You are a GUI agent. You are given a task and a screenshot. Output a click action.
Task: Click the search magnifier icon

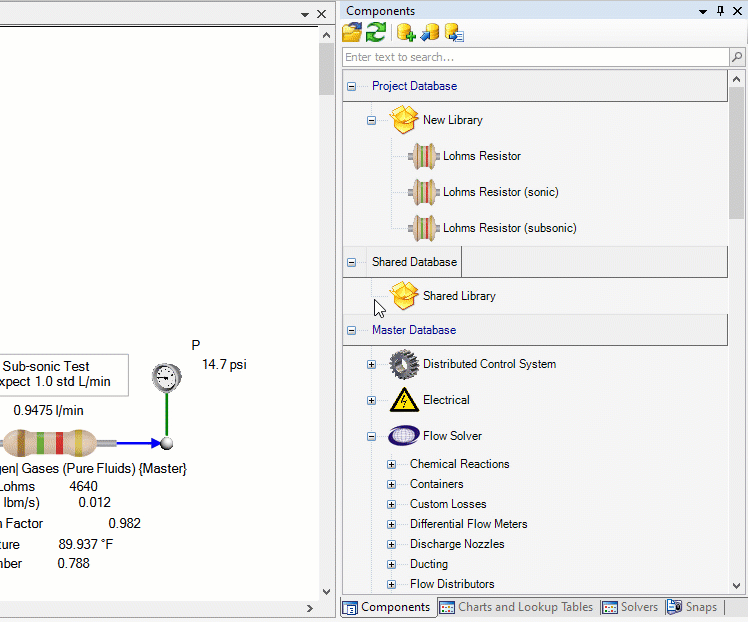click(736, 57)
